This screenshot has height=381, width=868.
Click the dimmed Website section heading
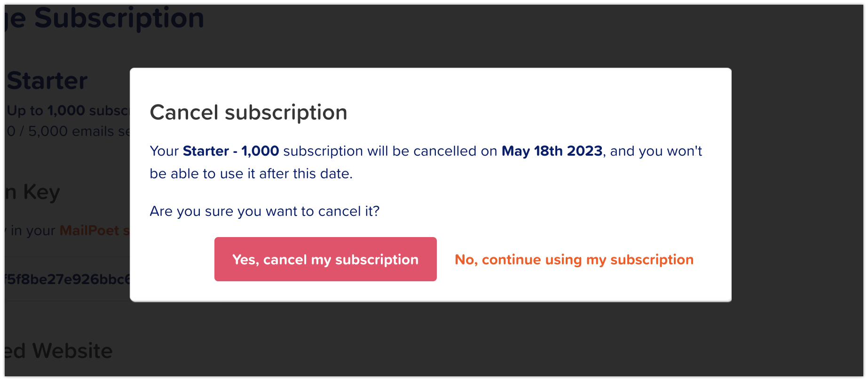(59, 351)
